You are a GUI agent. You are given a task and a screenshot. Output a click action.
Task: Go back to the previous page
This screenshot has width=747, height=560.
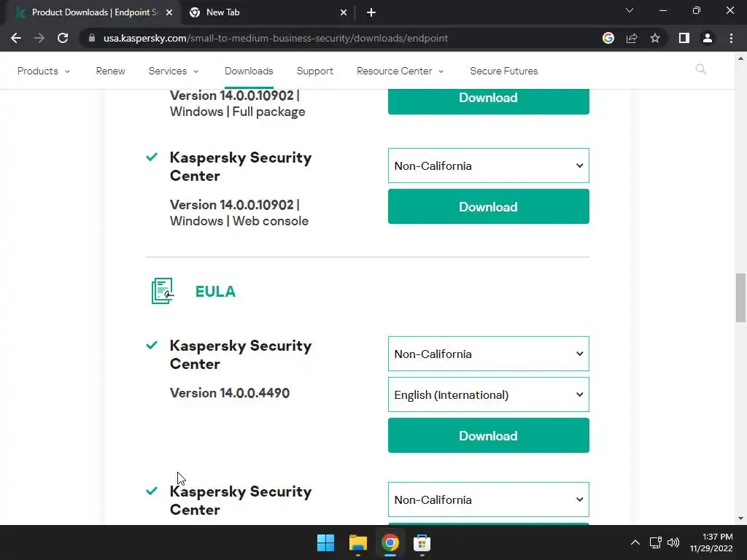click(16, 38)
